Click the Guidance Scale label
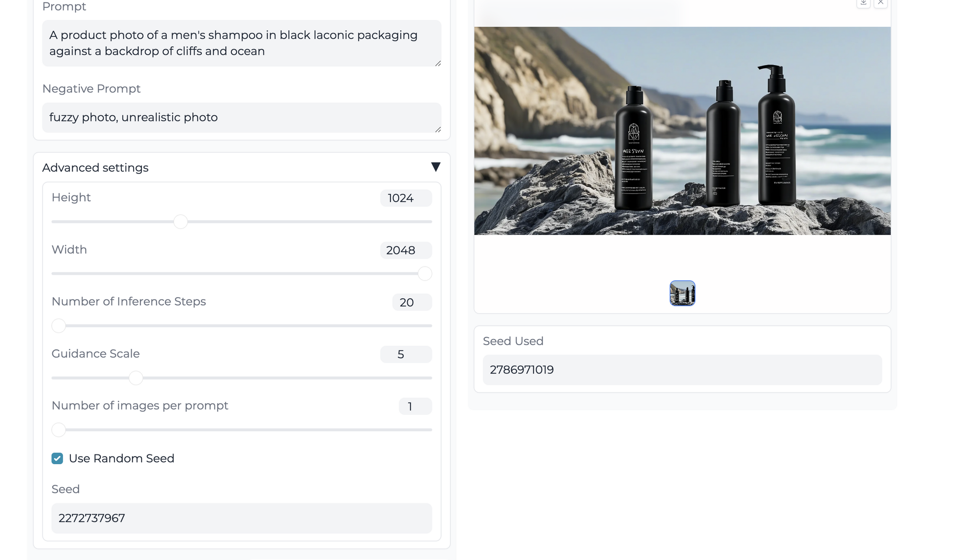Viewport: 953px width, 560px height. [x=95, y=353]
